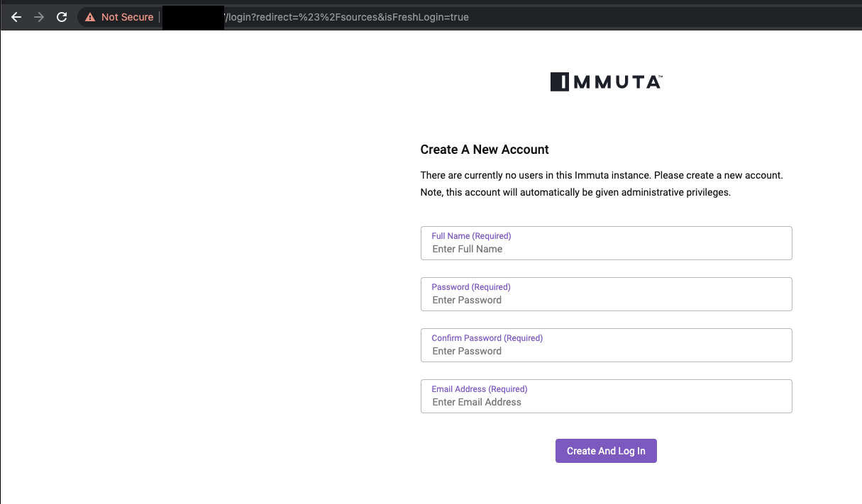Click the browser address bar URL
This screenshot has width=862, height=504.
(346, 17)
